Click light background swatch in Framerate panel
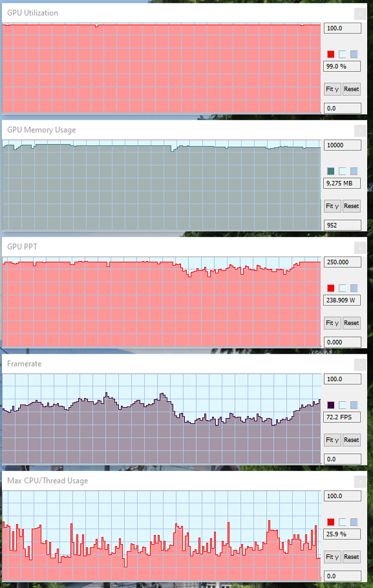Screen dimensions: 373x588 point(342,405)
